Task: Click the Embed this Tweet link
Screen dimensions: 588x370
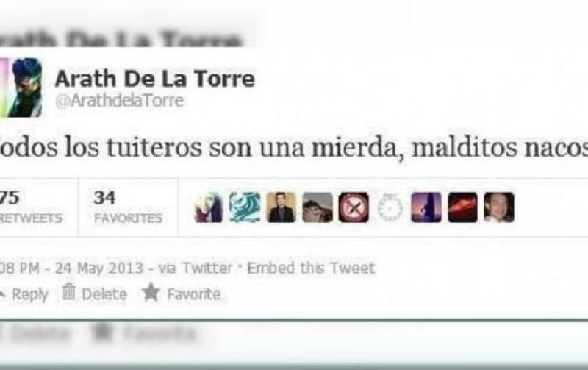Action: [x=311, y=268]
